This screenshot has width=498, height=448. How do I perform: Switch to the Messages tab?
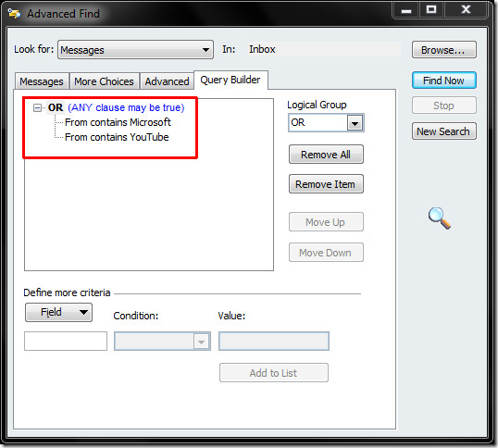click(x=42, y=81)
